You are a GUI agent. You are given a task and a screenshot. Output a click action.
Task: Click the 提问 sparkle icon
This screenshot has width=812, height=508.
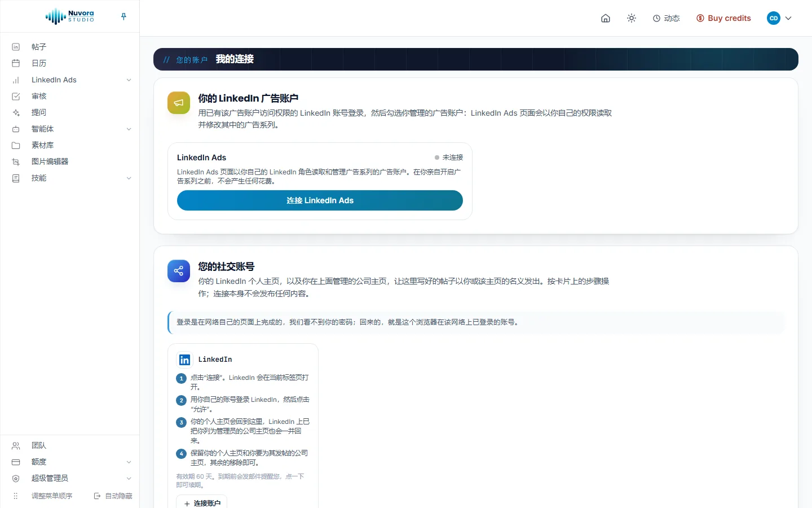[x=16, y=112]
